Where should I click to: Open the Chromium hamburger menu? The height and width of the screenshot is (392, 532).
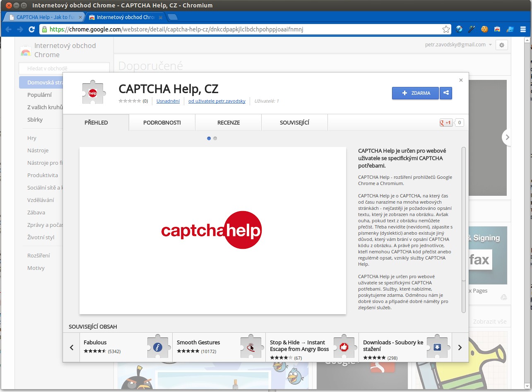523,29
